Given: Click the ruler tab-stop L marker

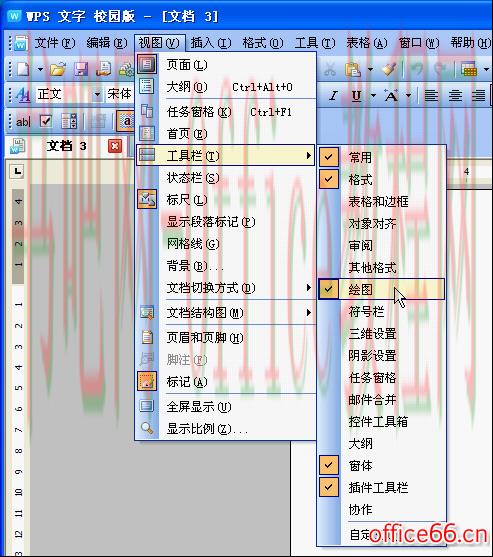Looking at the screenshot, I should coord(18,172).
